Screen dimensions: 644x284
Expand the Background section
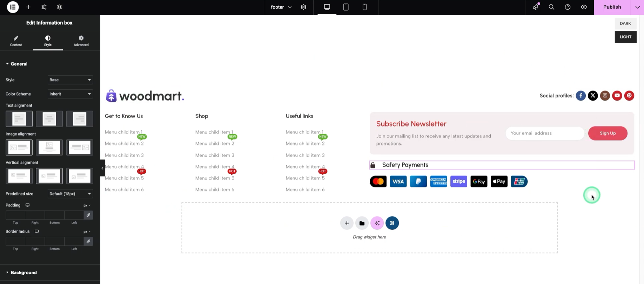pyautogui.click(x=24, y=272)
